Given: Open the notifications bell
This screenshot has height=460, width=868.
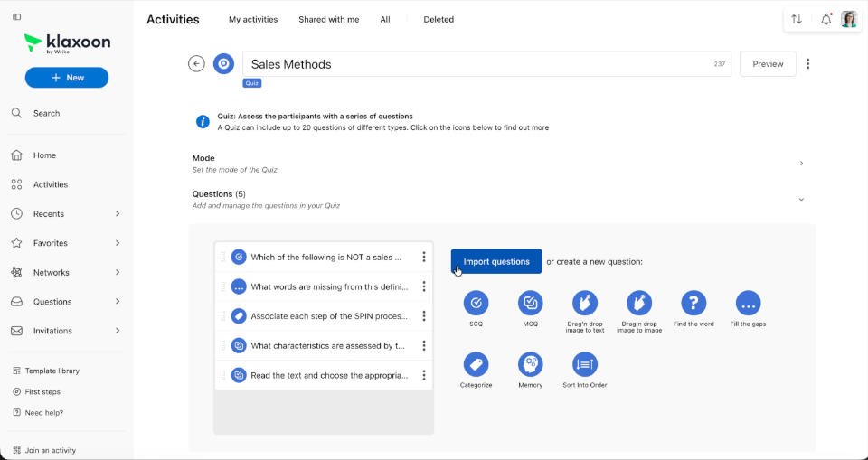Looking at the screenshot, I should tap(826, 19).
